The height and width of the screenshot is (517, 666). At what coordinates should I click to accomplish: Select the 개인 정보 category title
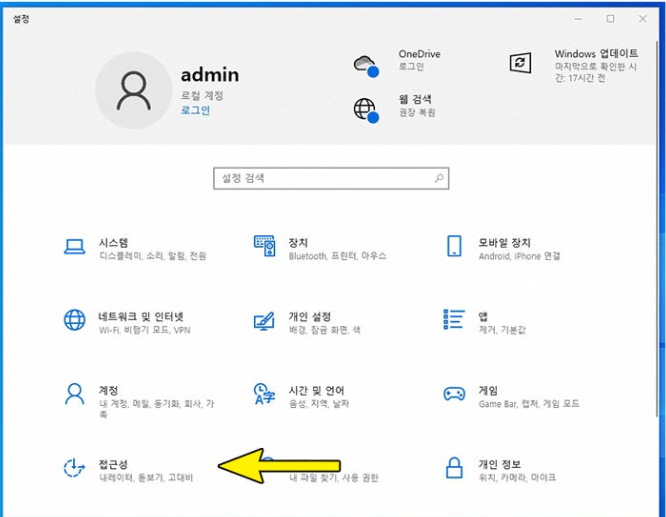tap(500, 464)
